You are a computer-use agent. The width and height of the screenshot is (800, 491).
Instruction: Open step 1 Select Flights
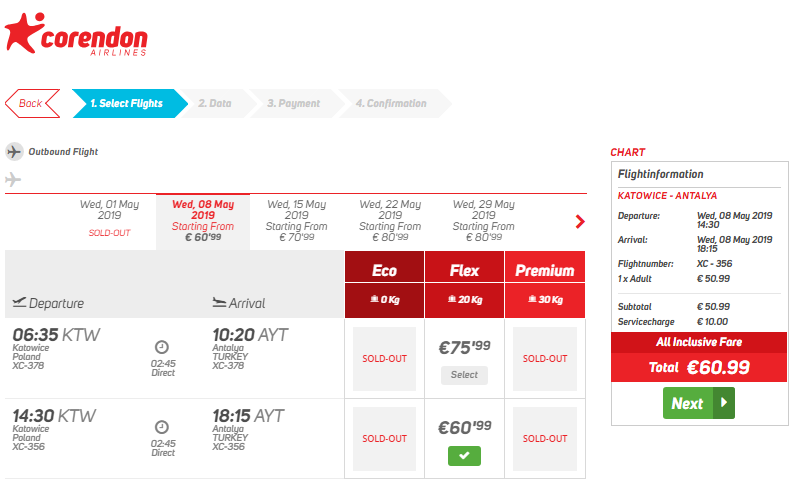[130, 104]
